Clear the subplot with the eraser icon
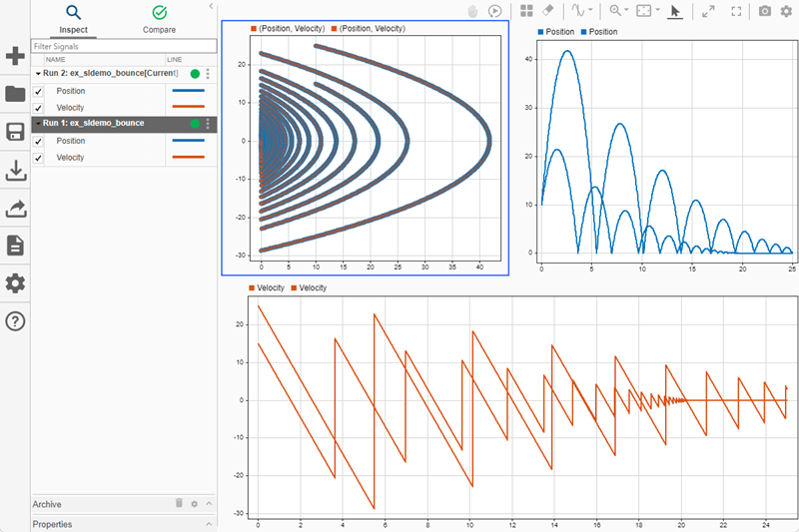The height and width of the screenshot is (532, 799). (547, 11)
